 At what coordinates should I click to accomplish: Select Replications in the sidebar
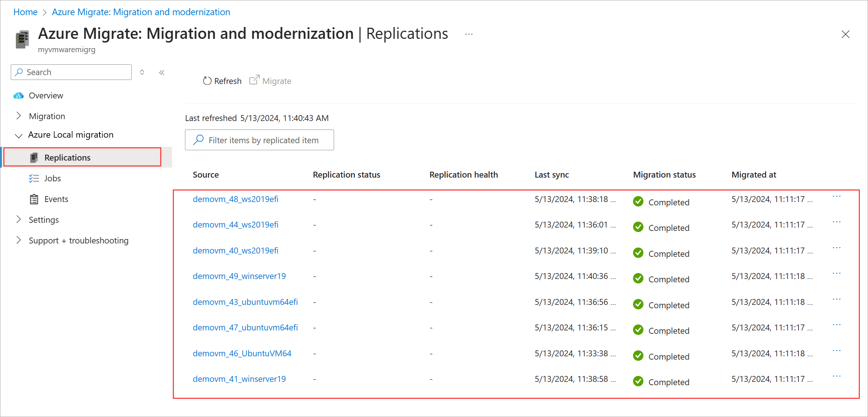point(67,158)
